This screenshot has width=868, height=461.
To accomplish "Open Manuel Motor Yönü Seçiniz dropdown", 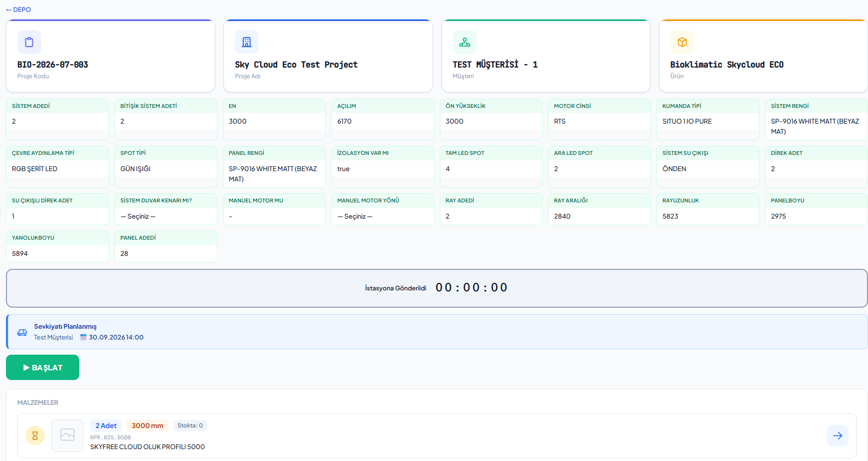I will 383,216.
